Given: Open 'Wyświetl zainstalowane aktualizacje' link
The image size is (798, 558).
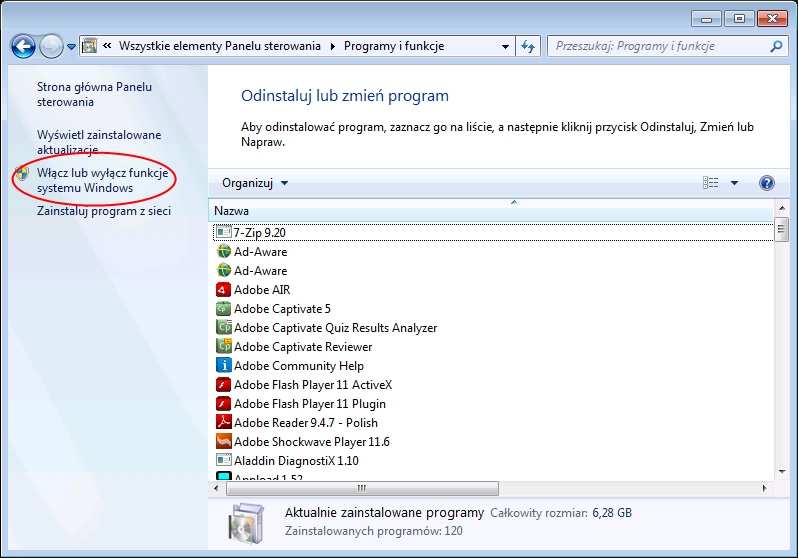Looking at the screenshot, I should pos(99,142).
